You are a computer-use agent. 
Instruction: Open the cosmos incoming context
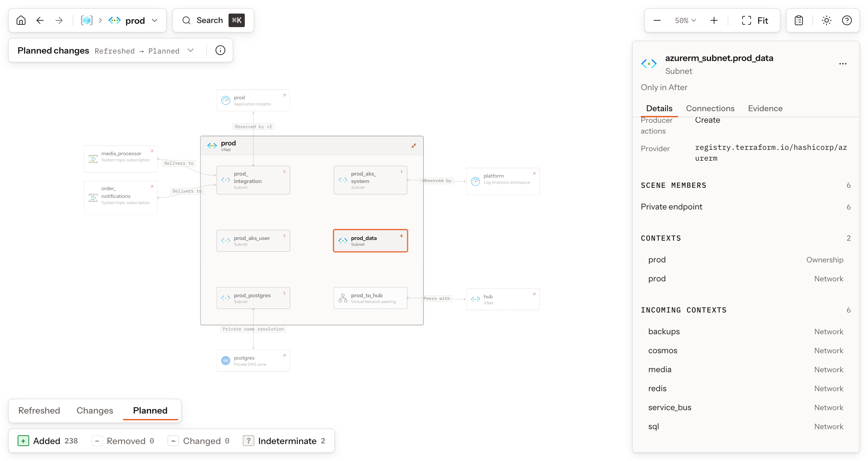[x=746, y=350]
